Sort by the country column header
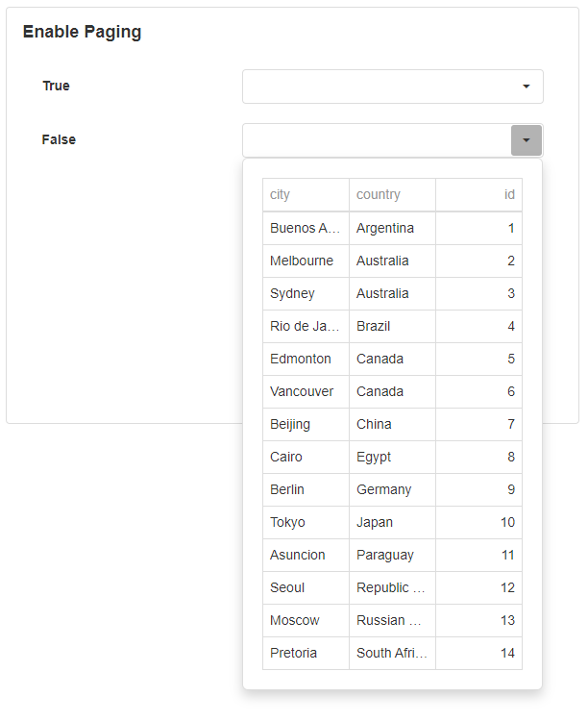Viewport: 588px width, 721px height. point(392,194)
